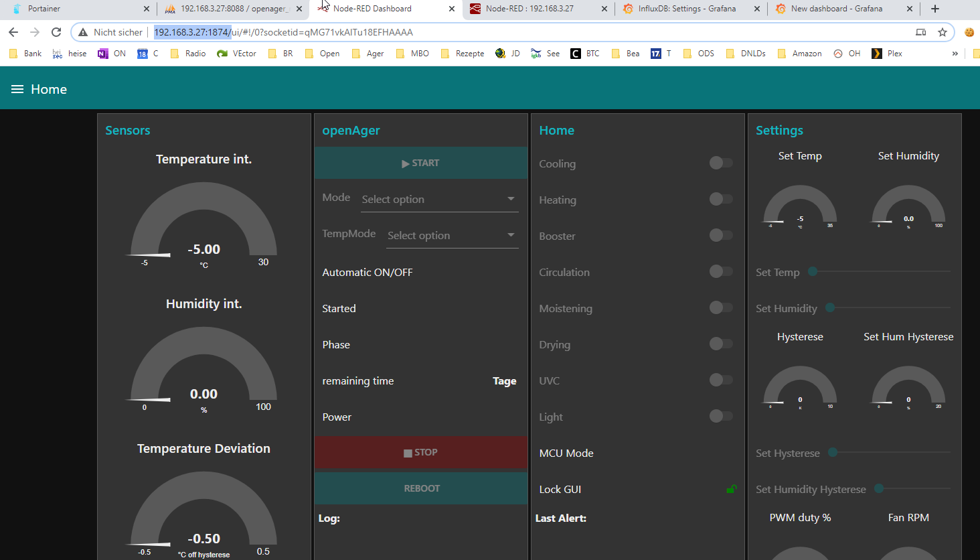980x560 pixels.
Task: Open the Mode select dropdown
Action: [439, 200]
